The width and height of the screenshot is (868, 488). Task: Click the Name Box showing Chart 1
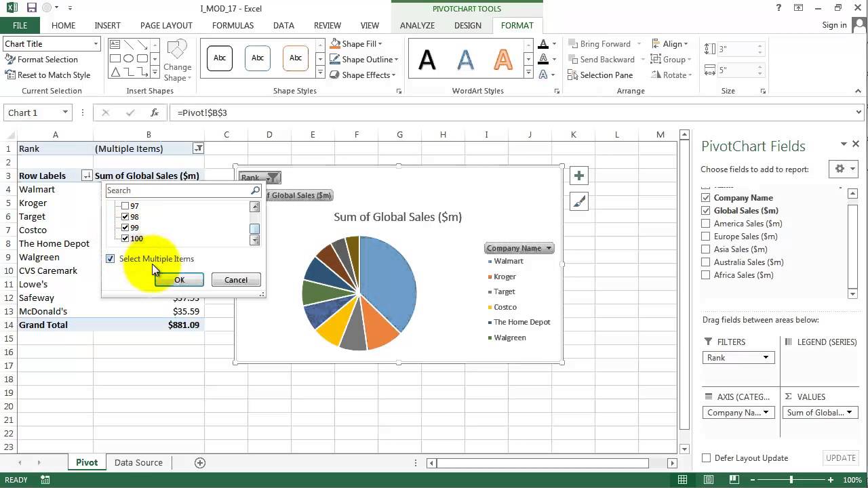click(38, 113)
